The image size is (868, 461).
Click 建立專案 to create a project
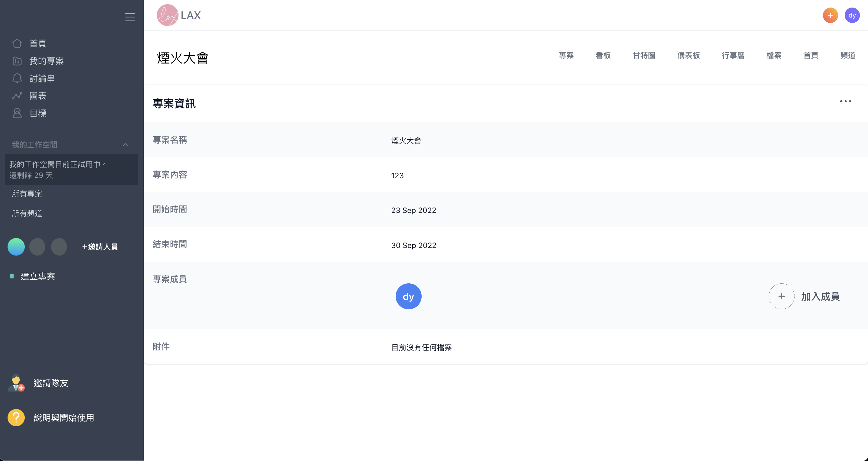click(38, 276)
